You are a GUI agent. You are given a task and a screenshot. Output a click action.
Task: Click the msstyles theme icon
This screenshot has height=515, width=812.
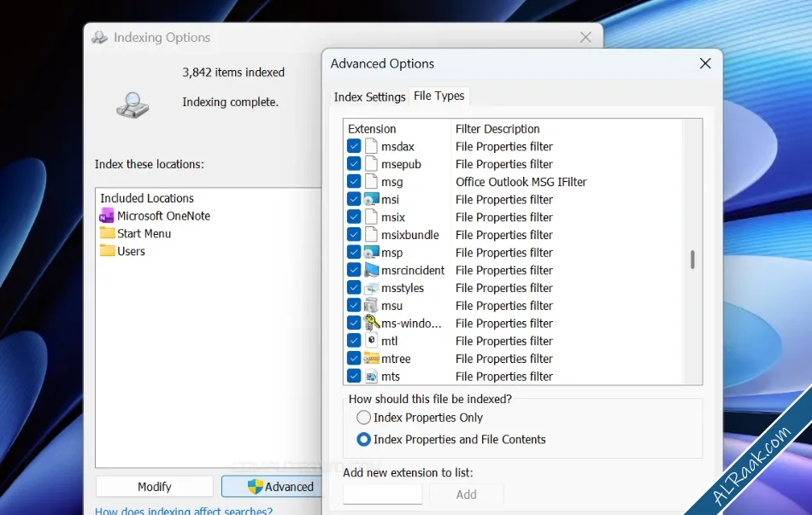371,288
